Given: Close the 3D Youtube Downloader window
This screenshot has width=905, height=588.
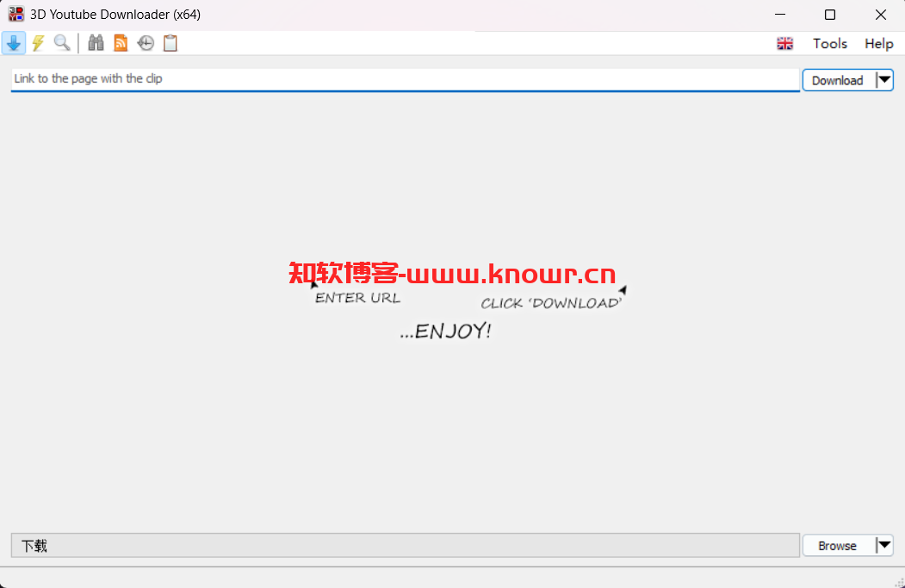Looking at the screenshot, I should coord(880,15).
